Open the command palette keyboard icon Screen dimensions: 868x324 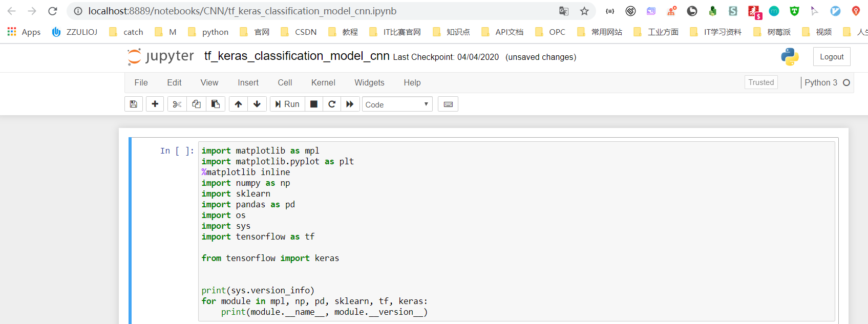click(x=448, y=104)
